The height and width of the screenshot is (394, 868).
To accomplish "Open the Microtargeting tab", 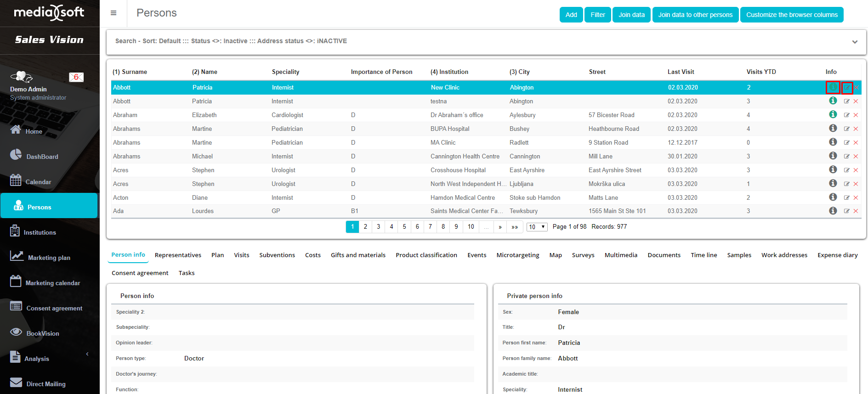I will coord(517,255).
